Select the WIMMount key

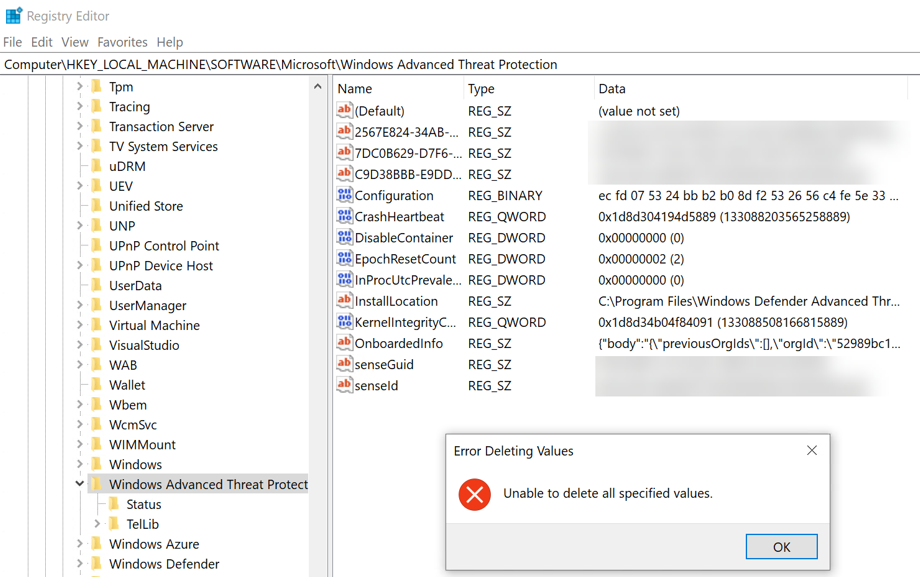142,445
